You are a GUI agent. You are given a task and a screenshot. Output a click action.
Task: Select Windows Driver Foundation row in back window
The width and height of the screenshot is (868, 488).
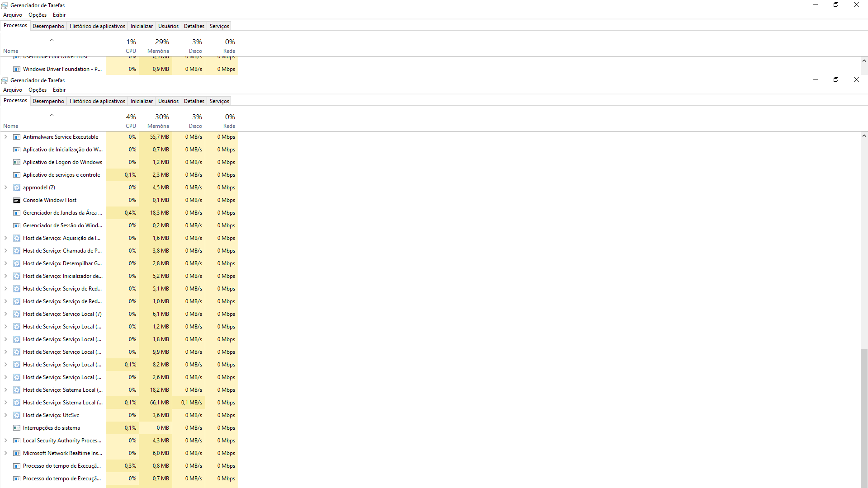tap(119, 69)
